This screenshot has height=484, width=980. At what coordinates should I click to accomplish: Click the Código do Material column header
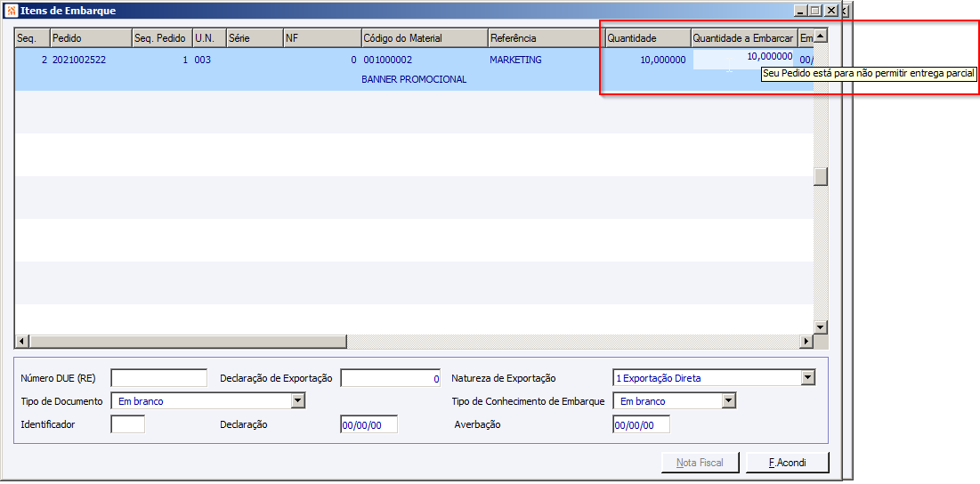point(425,38)
